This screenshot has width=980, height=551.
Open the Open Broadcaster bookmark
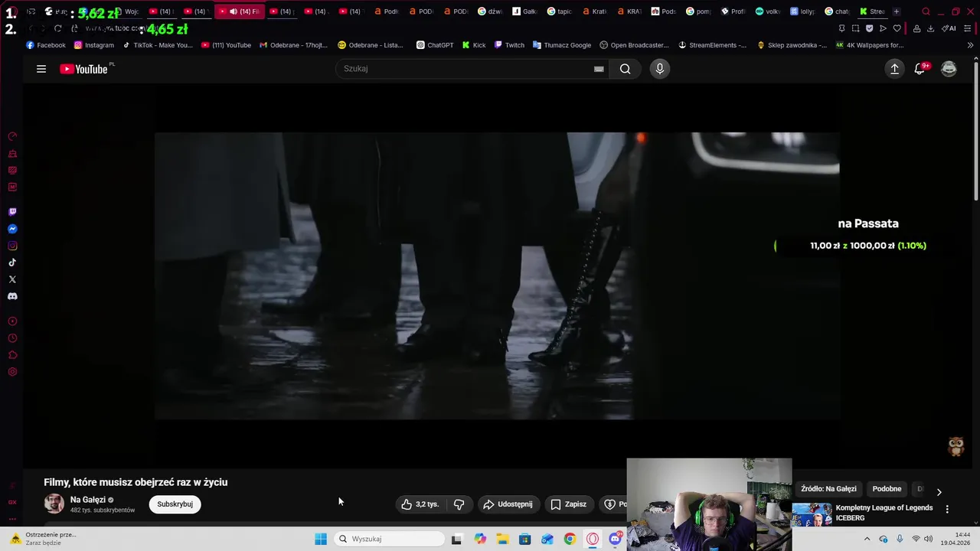634,45
